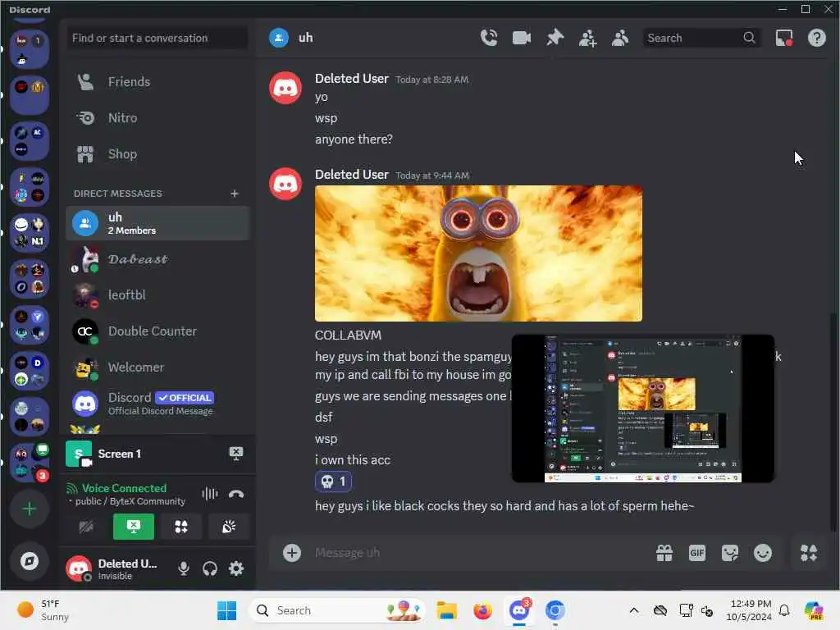The image size is (840, 630).
Task: Open the Deleted User status panel
Action: [115, 569]
